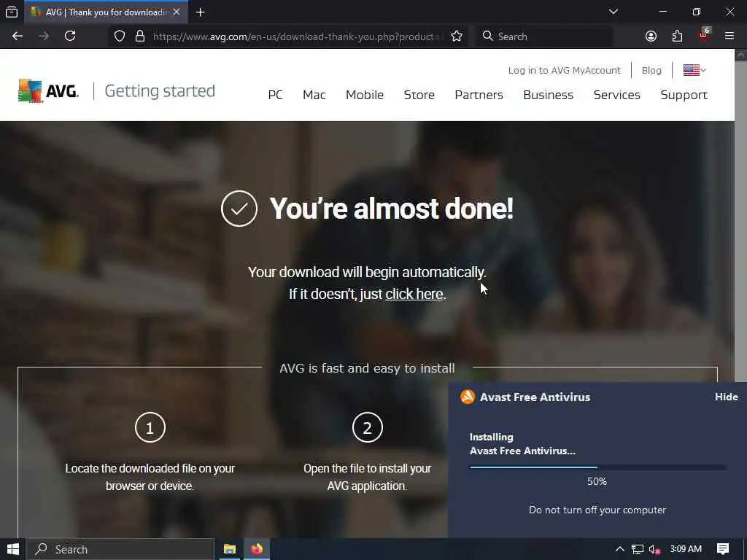
Task: Open the Store menu
Action: [419, 95]
